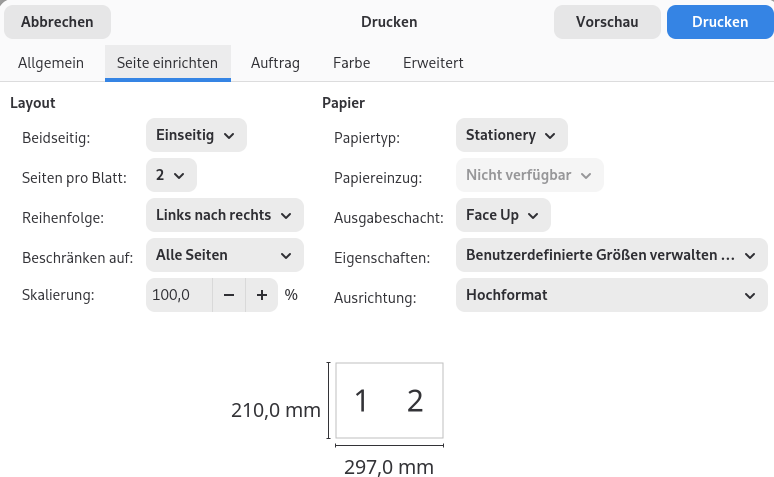Click the Vorschau button

pyautogui.click(x=607, y=22)
